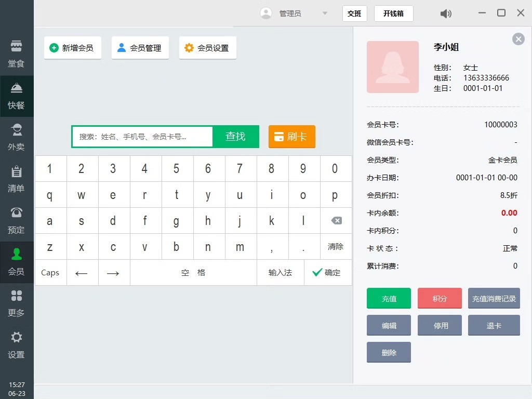The image size is (532, 399).
Task: Close the member detail panel
Action: (518, 39)
